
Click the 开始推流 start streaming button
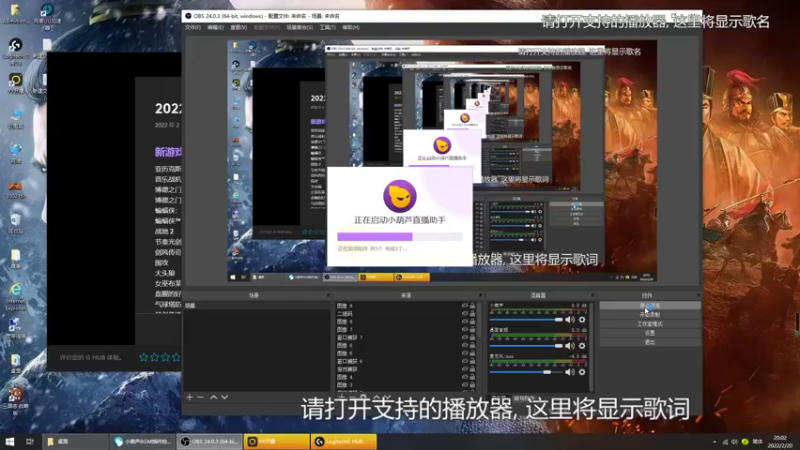649,306
